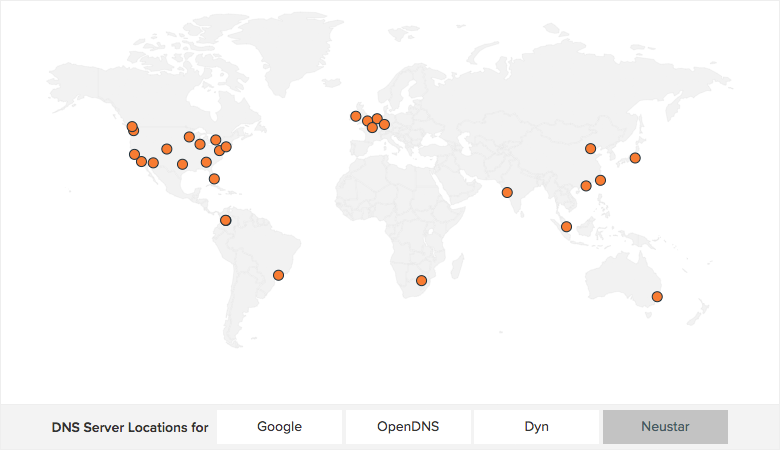Click the South Africa server marker
Screen dimensions: 780x450
421,280
